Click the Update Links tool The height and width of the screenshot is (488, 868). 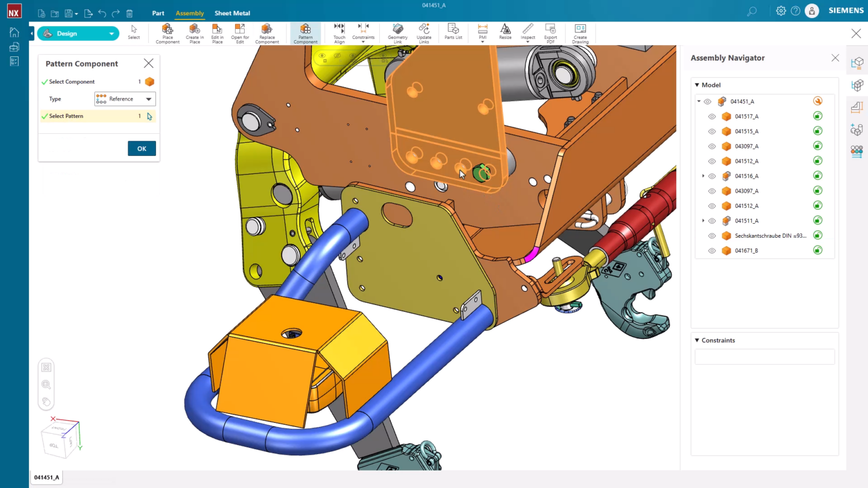tap(423, 33)
